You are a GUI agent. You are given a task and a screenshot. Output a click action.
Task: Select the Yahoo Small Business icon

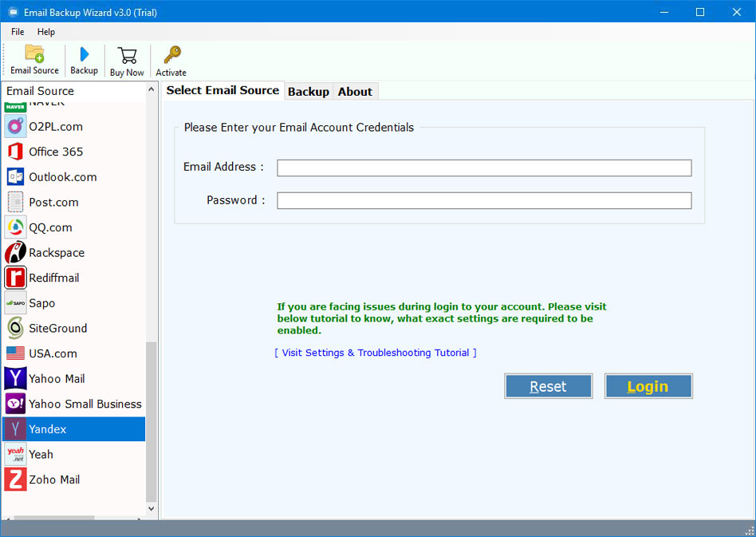(x=15, y=404)
